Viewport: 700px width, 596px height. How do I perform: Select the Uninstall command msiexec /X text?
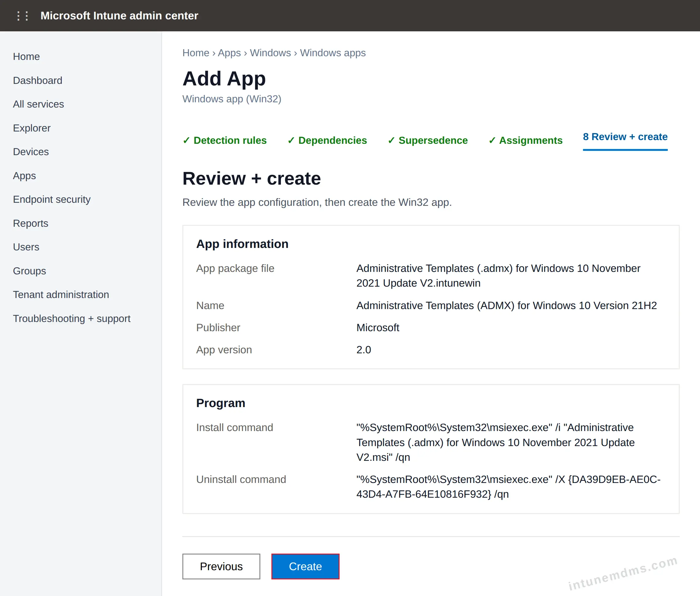508,487
